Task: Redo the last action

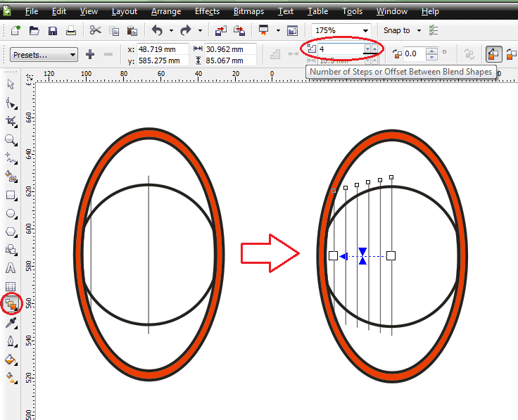Action: tap(186, 30)
